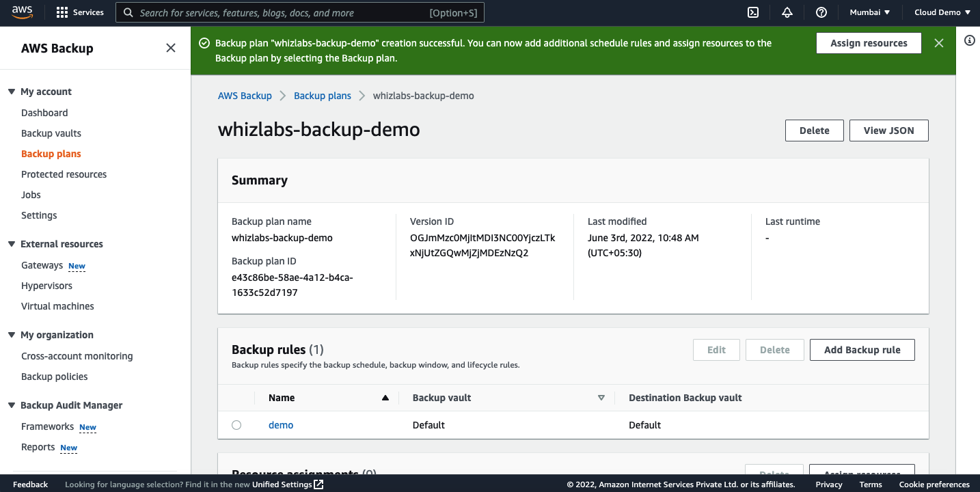Open Backup policies in sidebar

pyautogui.click(x=54, y=377)
